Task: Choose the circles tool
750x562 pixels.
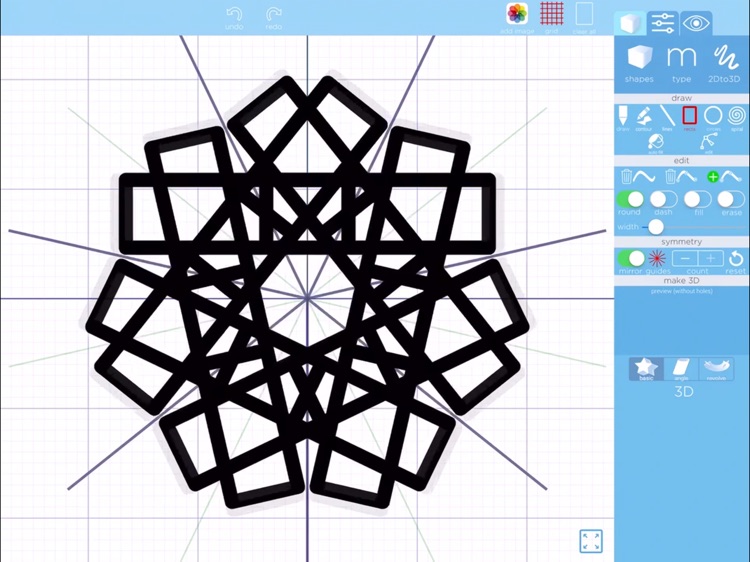Action: coord(713,118)
